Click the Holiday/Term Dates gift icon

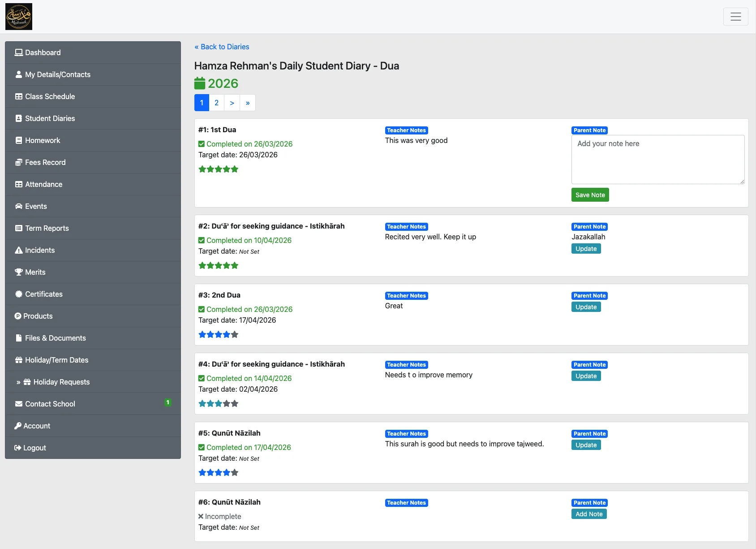point(19,360)
